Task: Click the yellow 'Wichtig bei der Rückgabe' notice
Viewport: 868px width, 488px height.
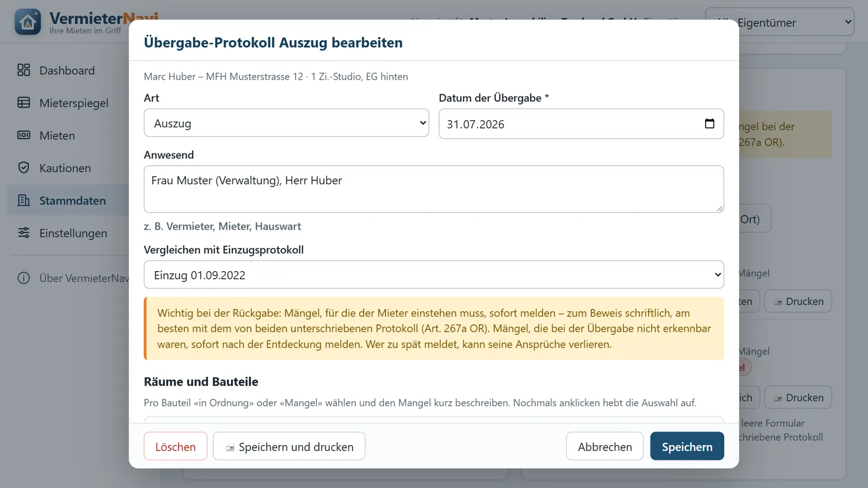Action: point(434,329)
